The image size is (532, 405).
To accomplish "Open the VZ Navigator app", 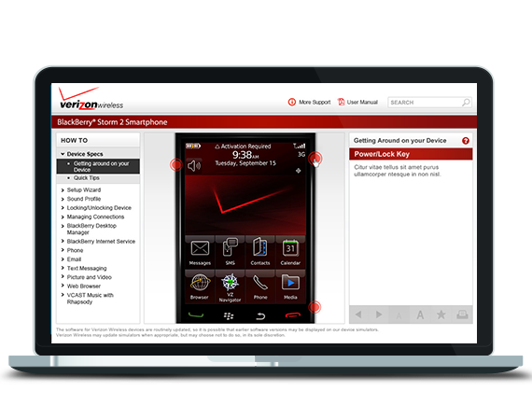I will [x=230, y=286].
